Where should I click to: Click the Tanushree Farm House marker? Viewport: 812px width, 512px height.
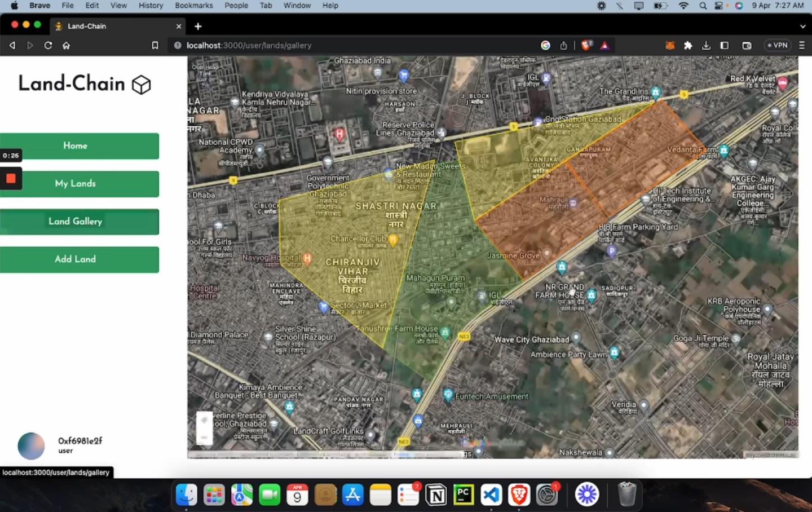click(x=445, y=333)
